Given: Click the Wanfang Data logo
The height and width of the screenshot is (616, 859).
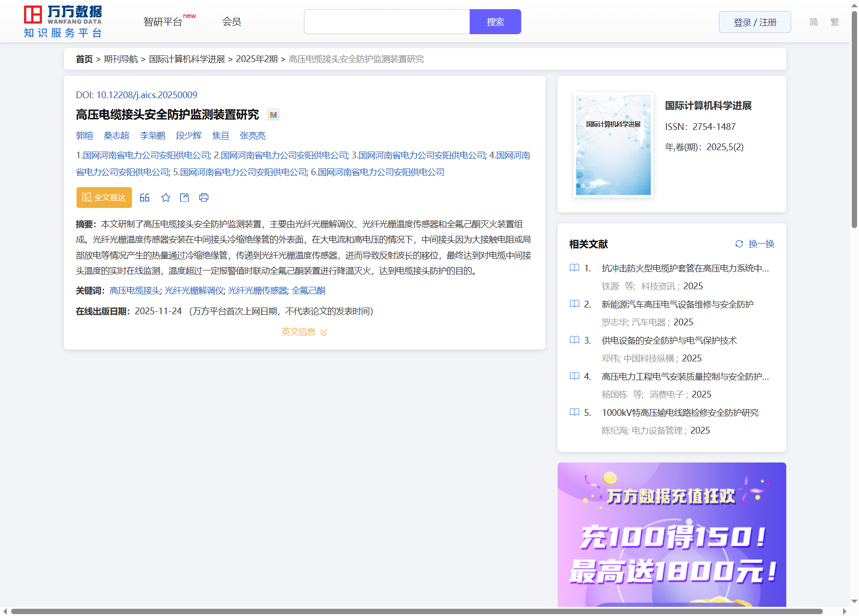Looking at the screenshot, I should pos(63,22).
